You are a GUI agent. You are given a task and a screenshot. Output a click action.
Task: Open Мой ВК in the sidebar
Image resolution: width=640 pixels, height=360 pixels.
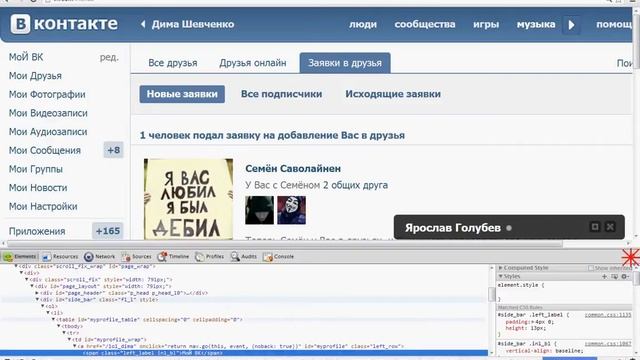[x=26, y=57]
